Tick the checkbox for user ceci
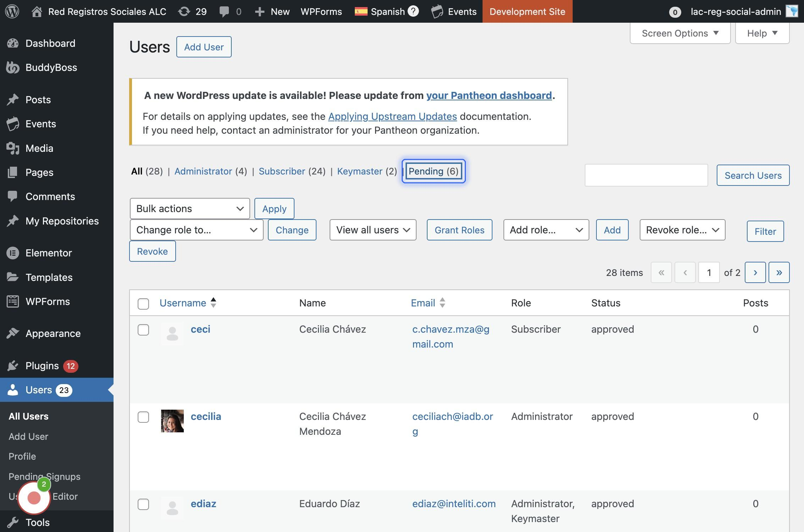Viewport: 804px width, 532px height. click(x=143, y=330)
